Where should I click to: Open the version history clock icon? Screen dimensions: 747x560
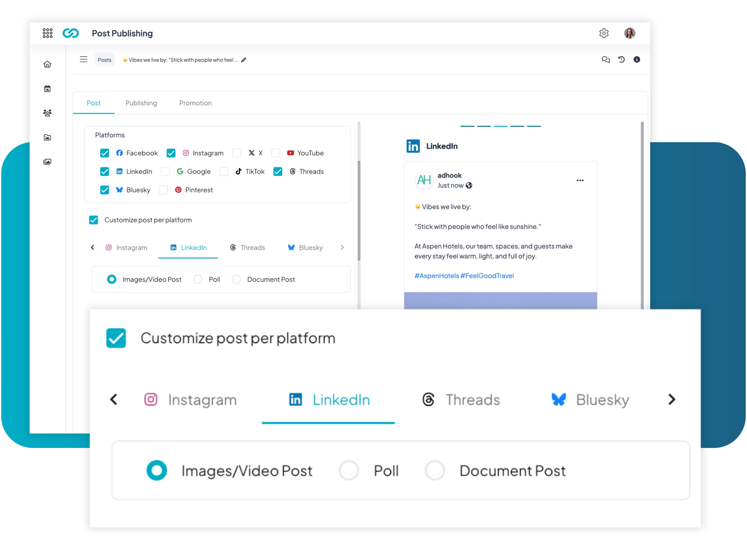point(621,60)
